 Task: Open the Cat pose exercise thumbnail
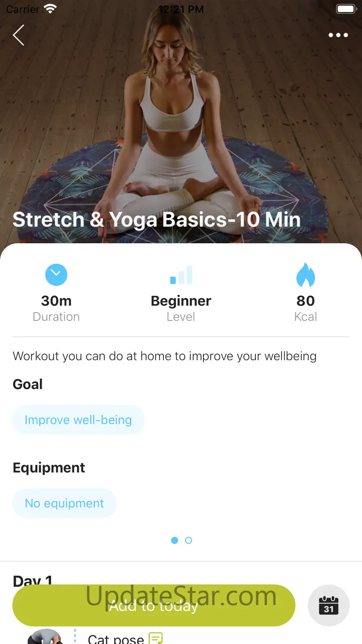(45, 637)
